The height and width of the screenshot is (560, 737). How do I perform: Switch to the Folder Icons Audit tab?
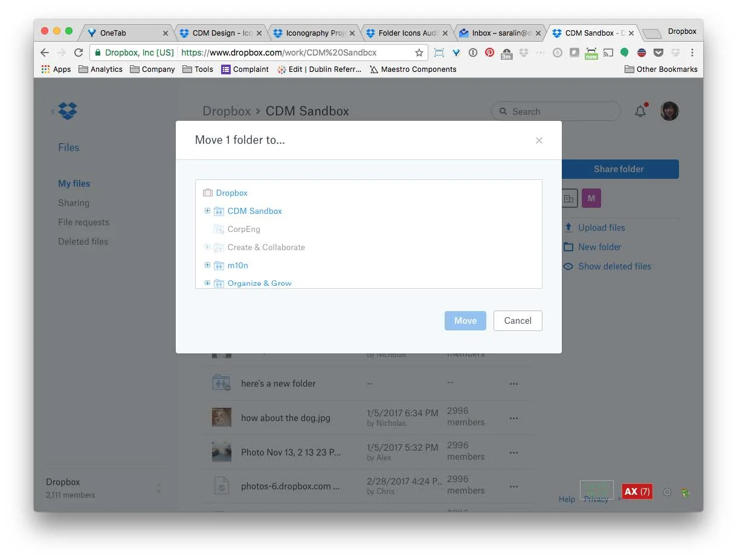point(408,33)
